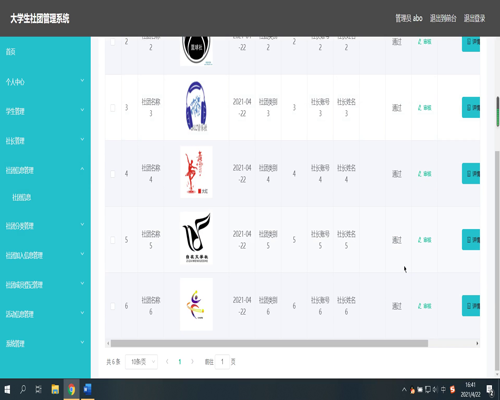
Task: Open the Windows Start menu
Action: pos(7,389)
